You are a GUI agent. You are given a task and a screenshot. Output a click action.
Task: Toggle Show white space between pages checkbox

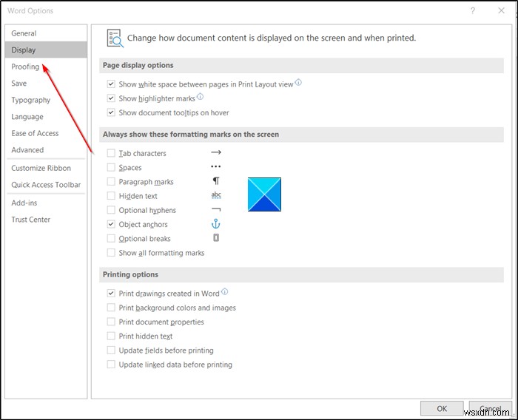click(111, 84)
